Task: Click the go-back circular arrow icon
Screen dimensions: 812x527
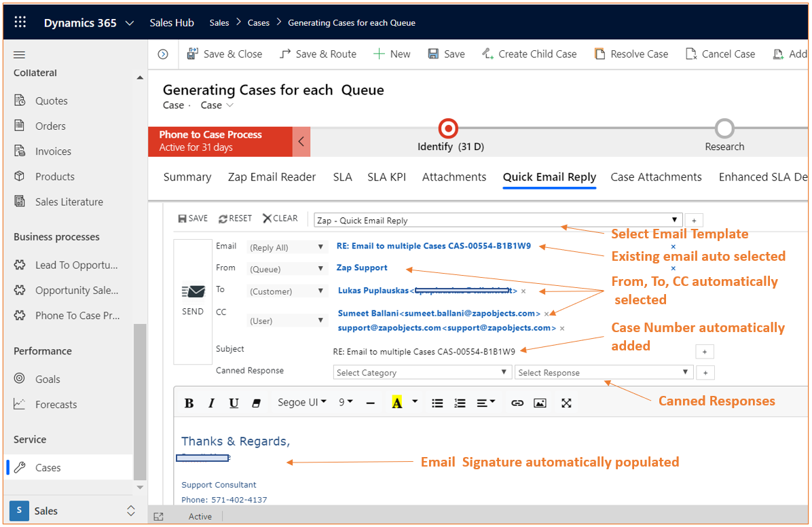Action: click(x=163, y=54)
